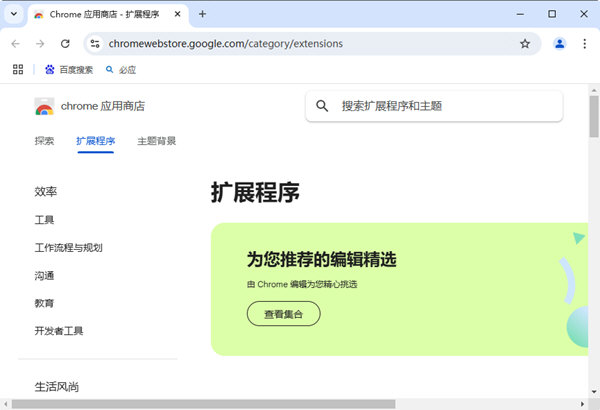Click the horizontal scrollbar thumb
Screen dimensions: 600x410
(203, 404)
